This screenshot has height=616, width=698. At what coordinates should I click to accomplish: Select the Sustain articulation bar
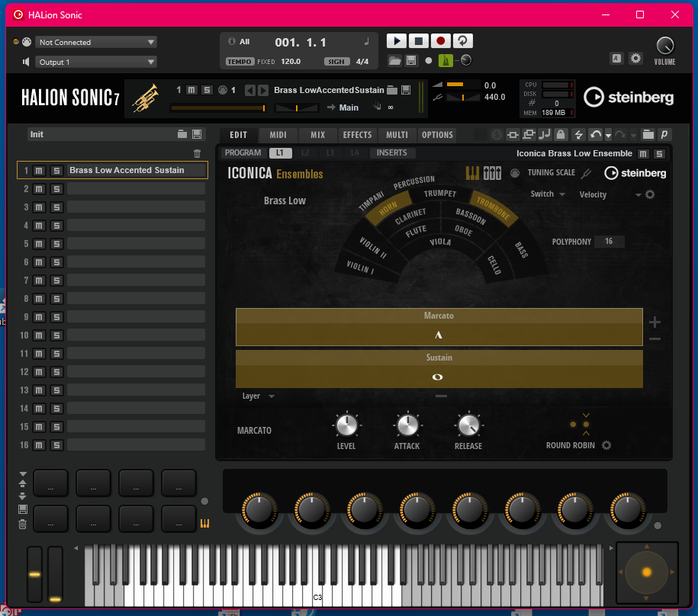point(439,369)
